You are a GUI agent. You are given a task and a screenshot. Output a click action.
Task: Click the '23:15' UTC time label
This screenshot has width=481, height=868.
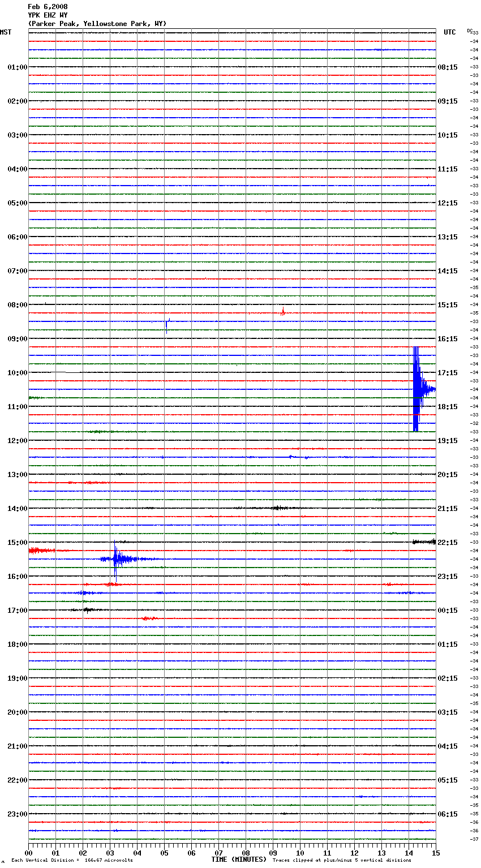coord(448,577)
